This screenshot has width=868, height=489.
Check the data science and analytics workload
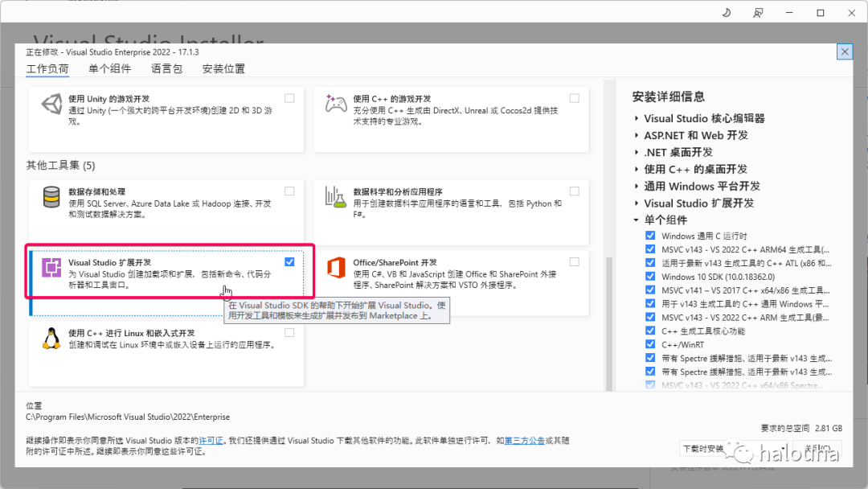575,191
